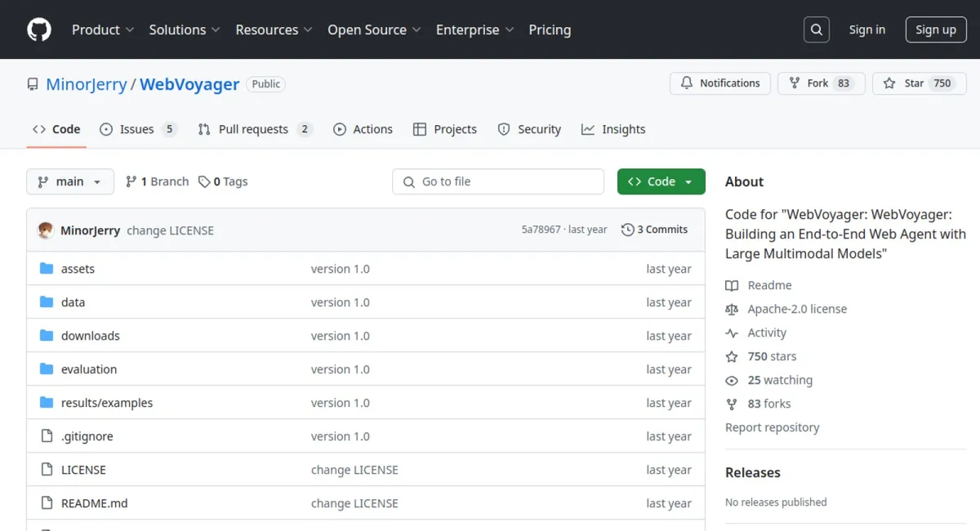Click the 1 Branch link text

point(165,181)
